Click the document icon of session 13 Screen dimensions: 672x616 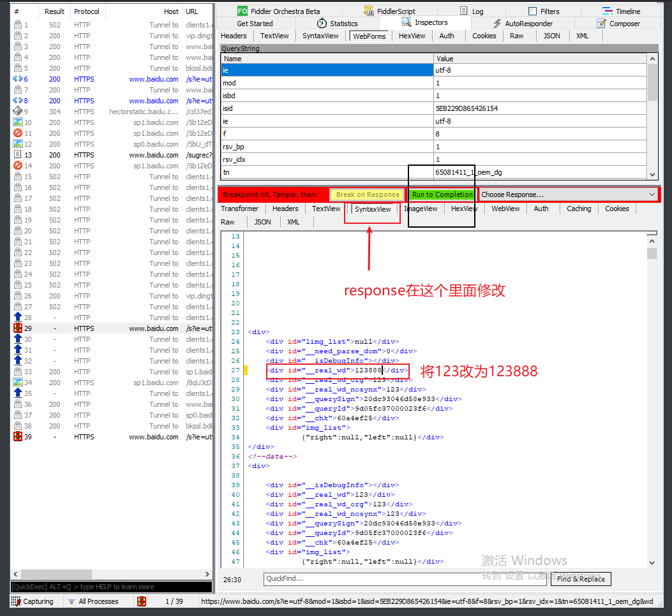(x=18, y=155)
